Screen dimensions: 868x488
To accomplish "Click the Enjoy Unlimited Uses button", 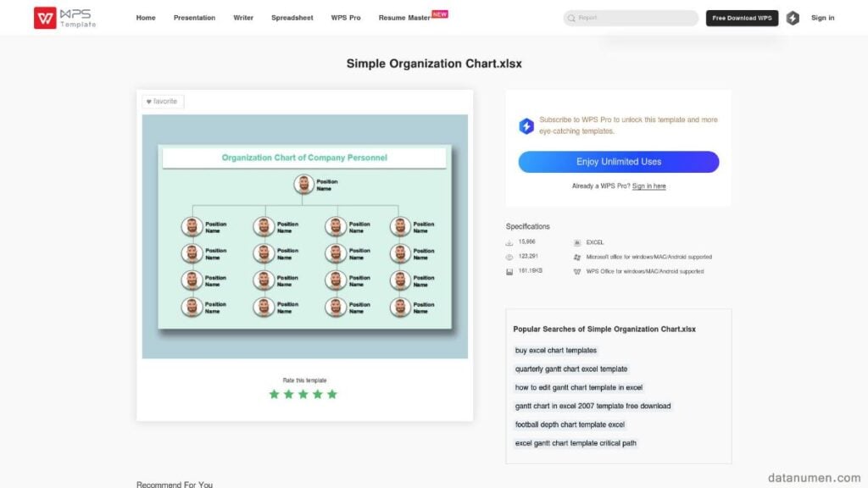I will 618,161.
